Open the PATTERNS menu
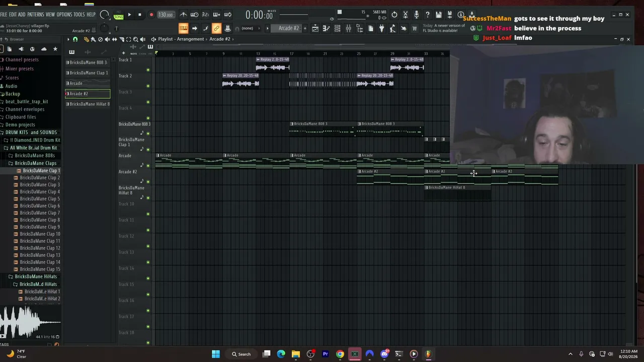The width and height of the screenshot is (644, 362). point(35,15)
